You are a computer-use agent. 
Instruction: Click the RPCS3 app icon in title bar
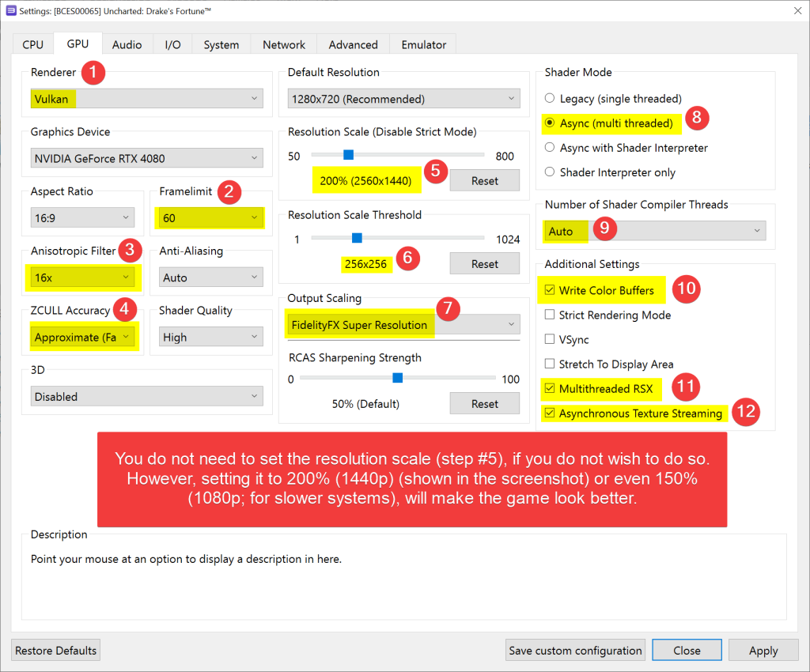point(11,9)
